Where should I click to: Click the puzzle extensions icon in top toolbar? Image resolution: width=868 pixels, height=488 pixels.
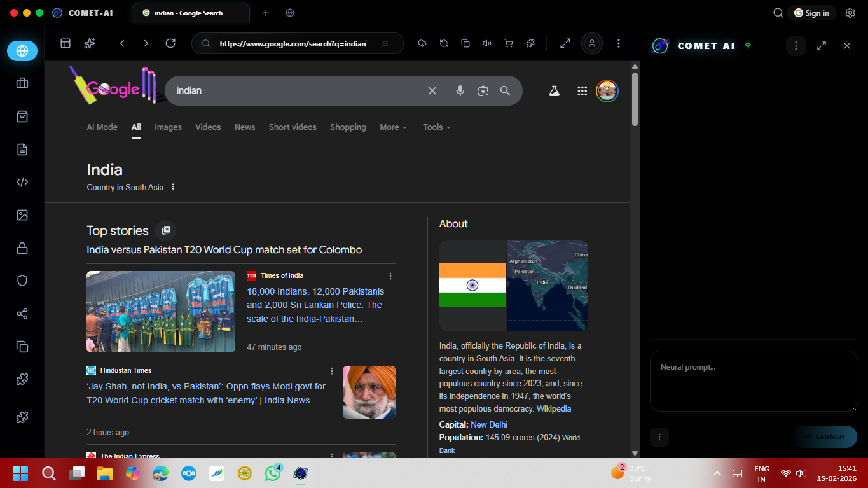530,43
